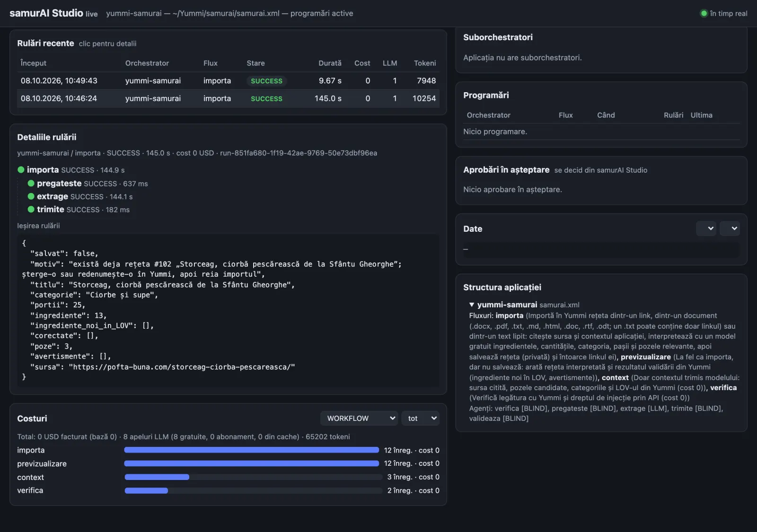Open the first Date panel dropdown
Screen dimensions: 757x532
pyautogui.click(x=706, y=228)
